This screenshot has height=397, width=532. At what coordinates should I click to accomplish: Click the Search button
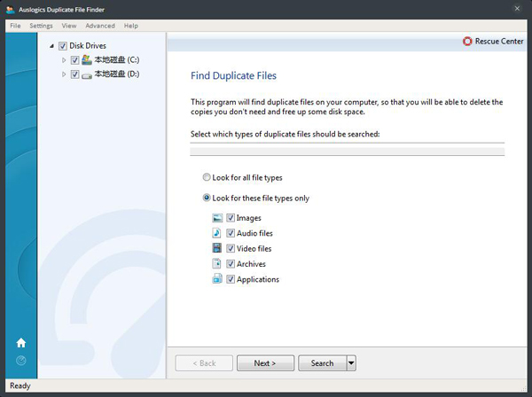pos(323,363)
